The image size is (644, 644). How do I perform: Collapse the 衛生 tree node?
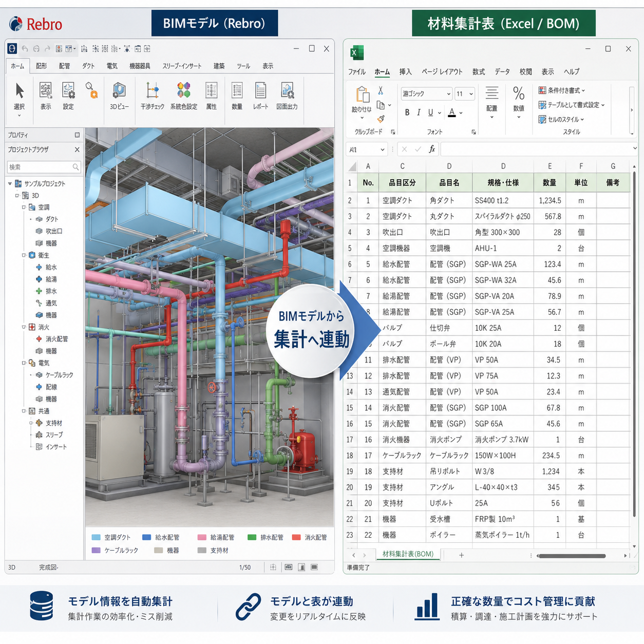[x=24, y=255]
